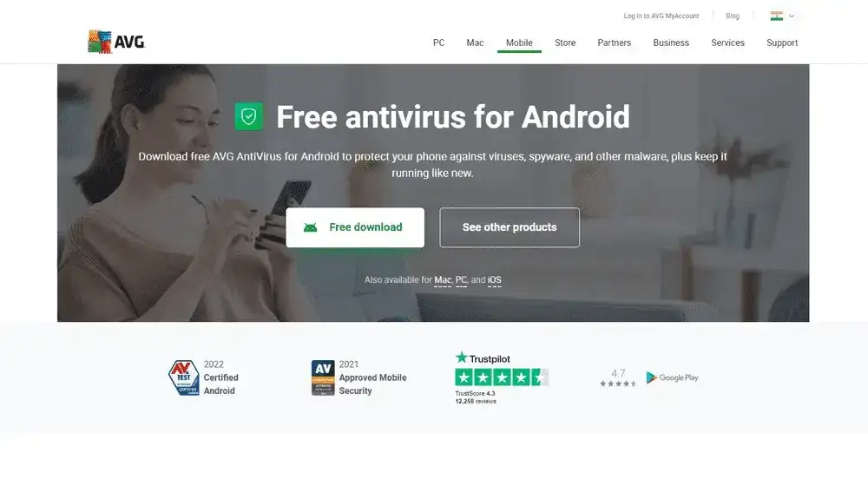This screenshot has height=479, width=868.
Task: Click Log in to AVG MyAccount link
Action: tap(661, 16)
